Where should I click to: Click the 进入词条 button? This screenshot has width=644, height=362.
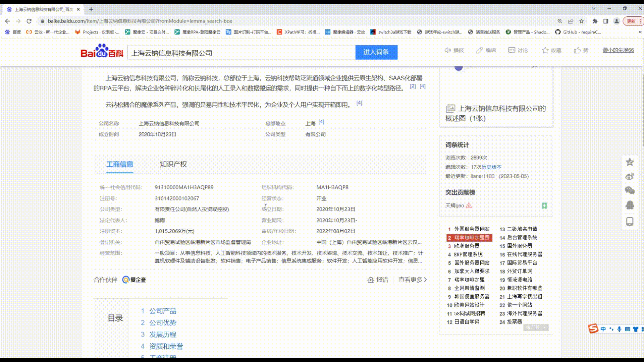pyautogui.click(x=376, y=52)
